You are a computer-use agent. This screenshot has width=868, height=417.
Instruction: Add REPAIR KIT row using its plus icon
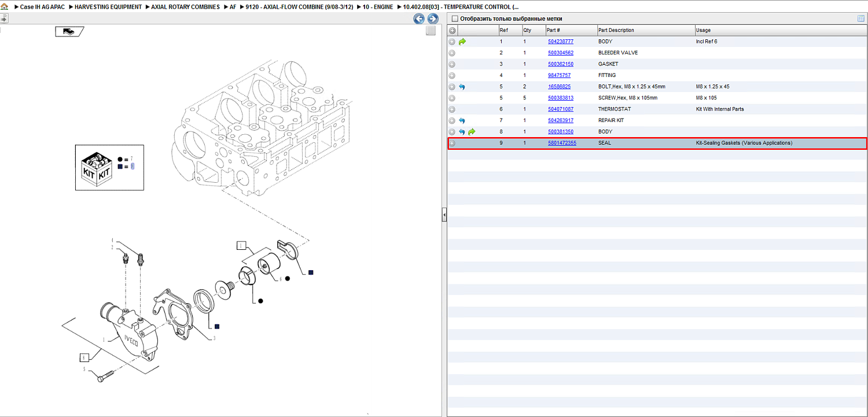tap(452, 120)
